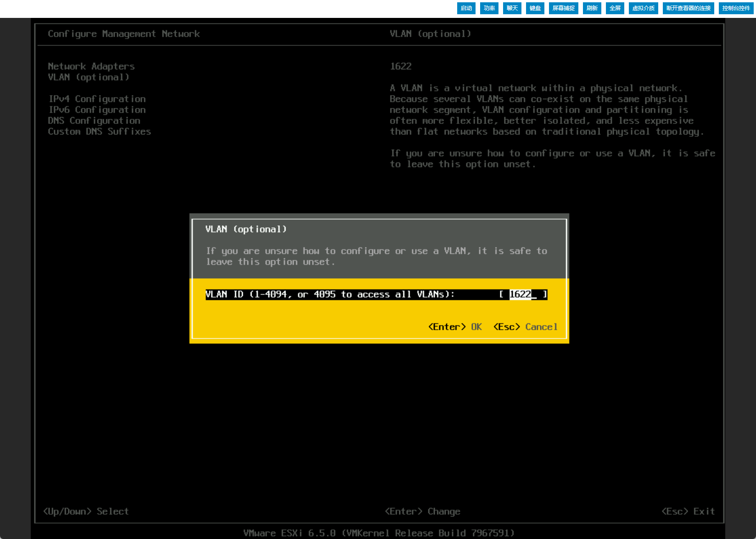The image size is (756, 539).
Task: Switch to 全屏 fullscreen mode
Action: pos(615,8)
